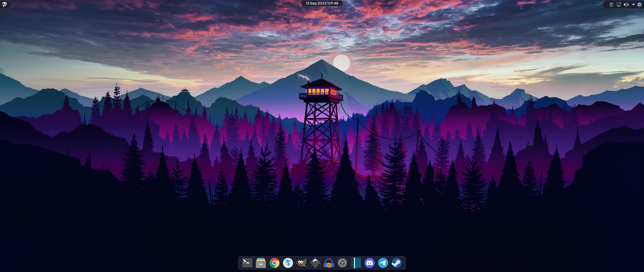Click the blue bird app icon

click(x=288, y=263)
